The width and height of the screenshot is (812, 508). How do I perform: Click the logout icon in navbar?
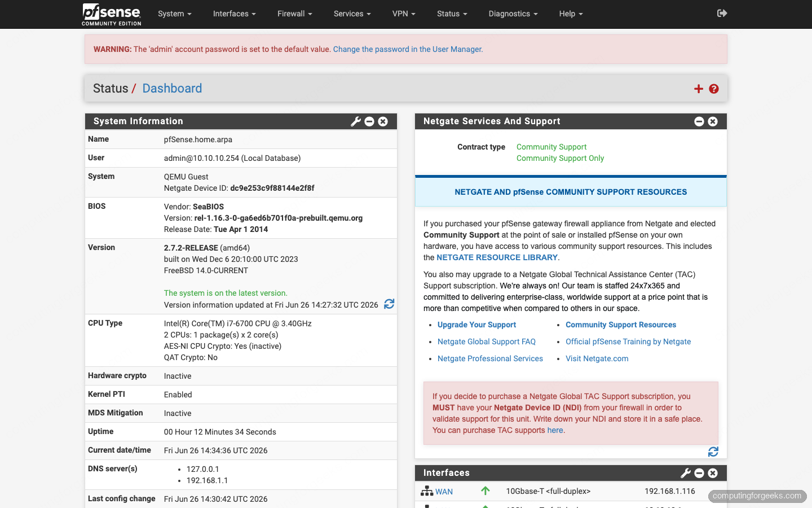coord(722,13)
